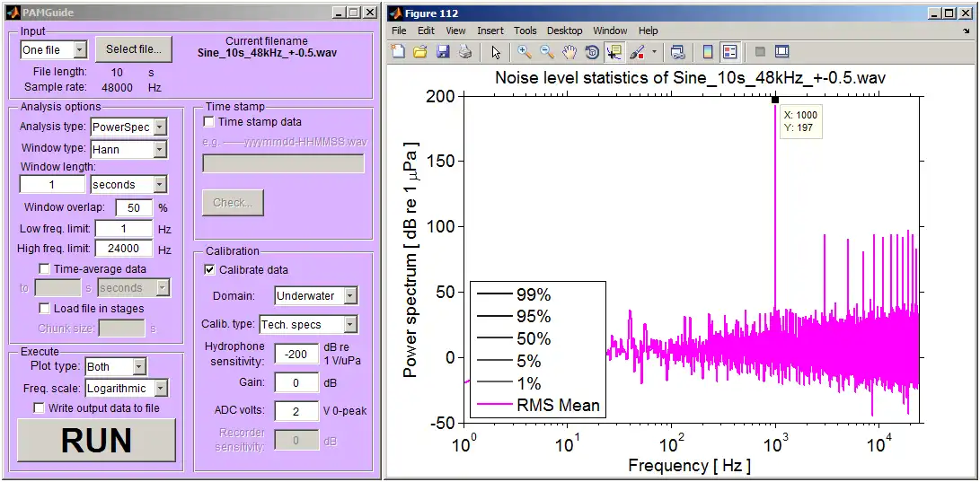Click the Frequency [ Hz ] axis label

coord(689,465)
